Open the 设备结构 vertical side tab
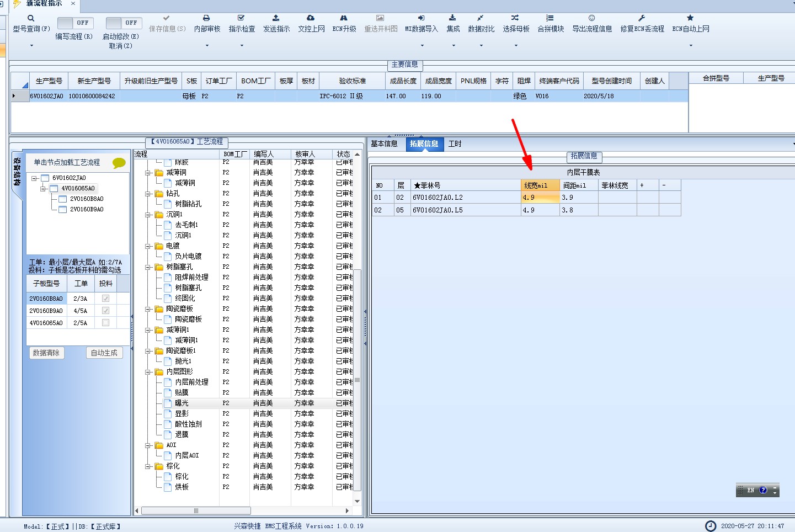Image resolution: width=795 pixels, height=532 pixels. (x=17, y=172)
